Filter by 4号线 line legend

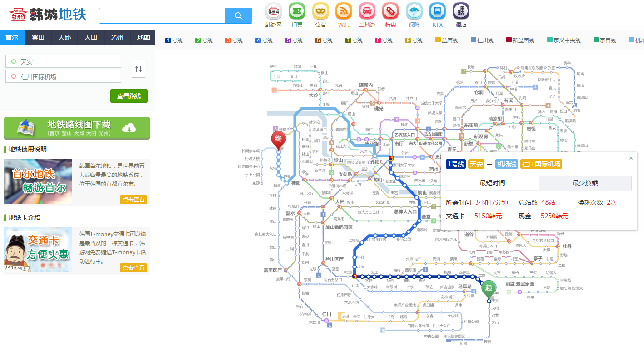click(x=264, y=40)
